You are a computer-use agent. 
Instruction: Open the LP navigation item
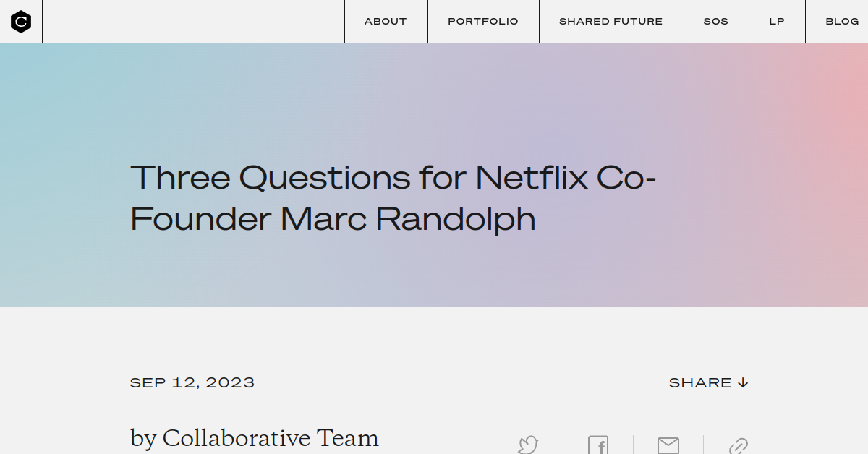tap(777, 22)
